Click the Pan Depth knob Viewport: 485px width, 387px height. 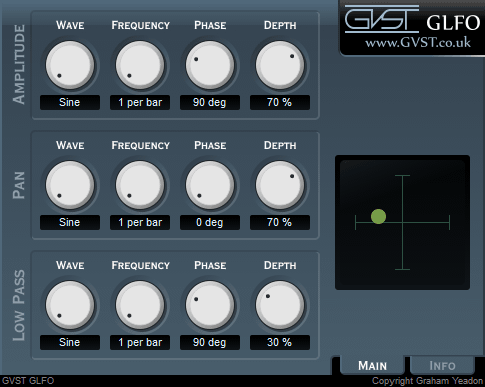pos(280,185)
